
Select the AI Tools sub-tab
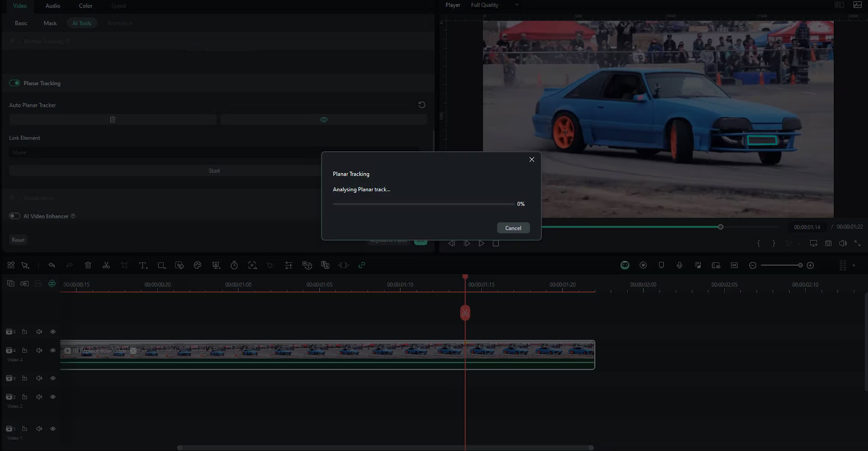click(82, 23)
